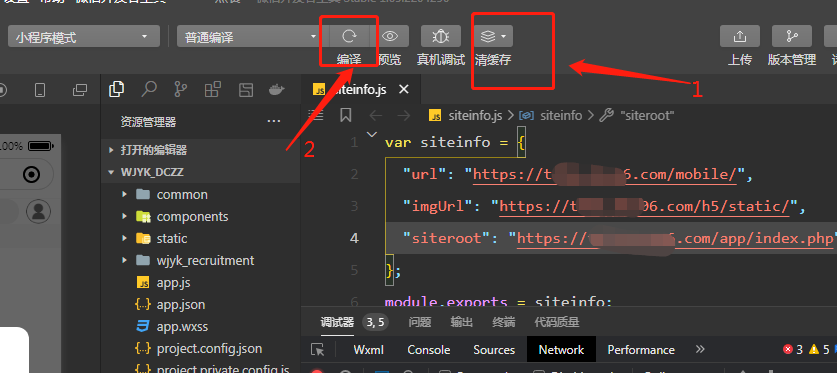The height and width of the screenshot is (373, 837).
Task: Click the inspect element picker icon
Action: [318, 350]
